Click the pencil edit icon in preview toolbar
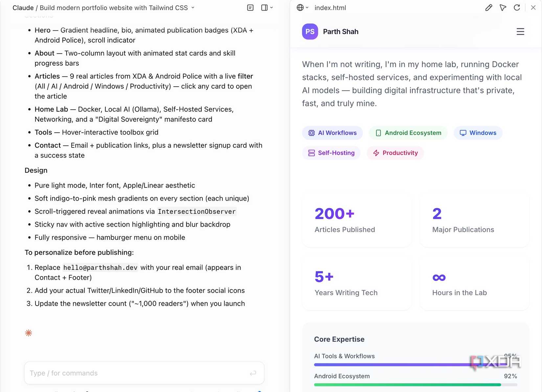The width and height of the screenshot is (542, 392). [x=489, y=8]
